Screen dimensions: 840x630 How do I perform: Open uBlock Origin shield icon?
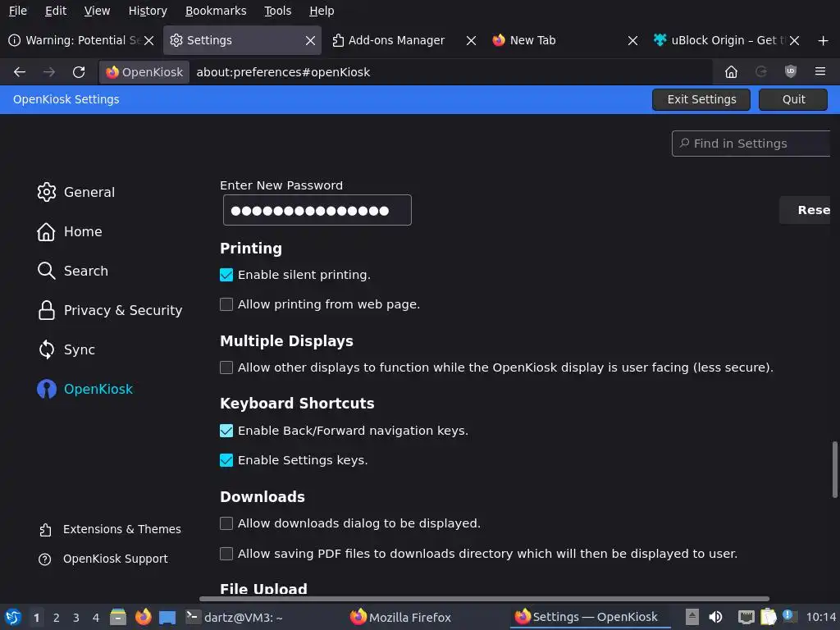coord(790,72)
